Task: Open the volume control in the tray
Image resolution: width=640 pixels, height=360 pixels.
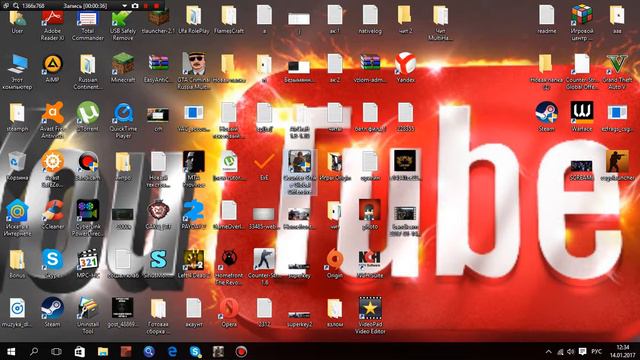Action: [571, 351]
